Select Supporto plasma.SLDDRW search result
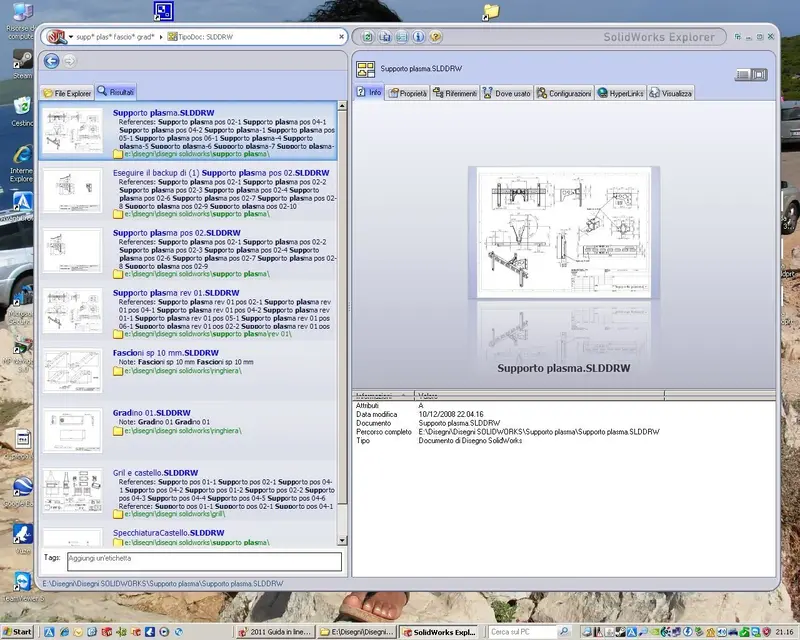 coord(188,131)
